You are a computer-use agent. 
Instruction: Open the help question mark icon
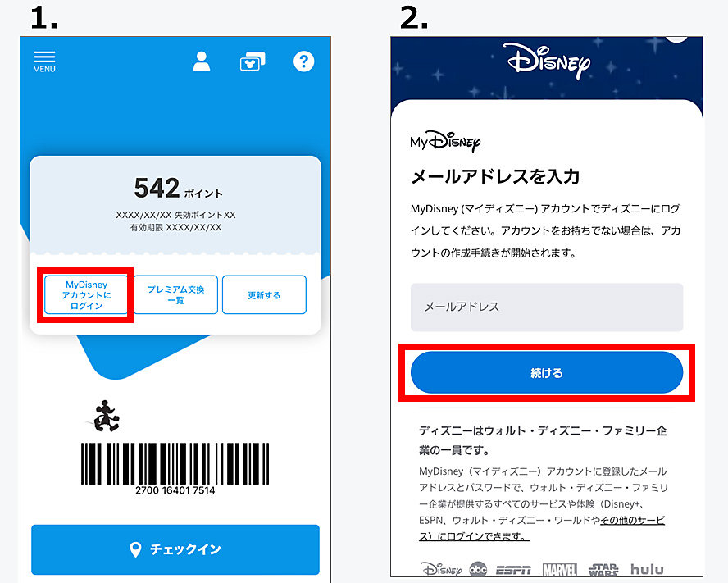click(x=303, y=61)
